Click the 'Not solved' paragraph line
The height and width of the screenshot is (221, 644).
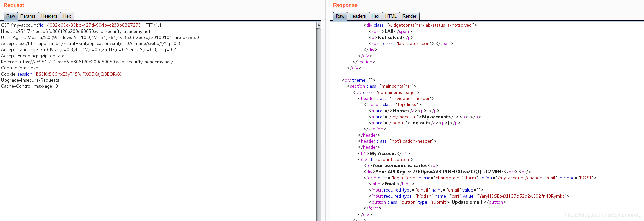click(x=391, y=38)
